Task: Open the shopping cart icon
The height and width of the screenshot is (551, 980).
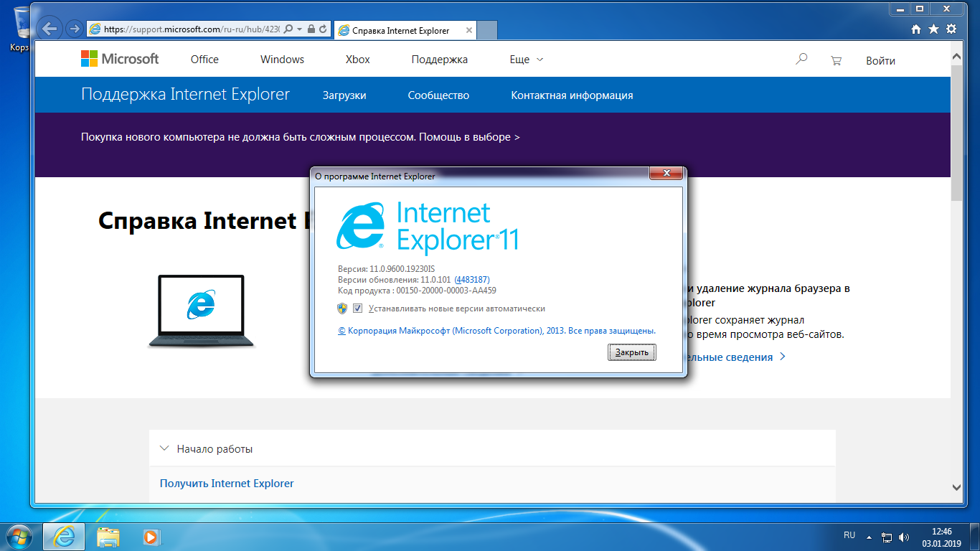Action: click(836, 60)
